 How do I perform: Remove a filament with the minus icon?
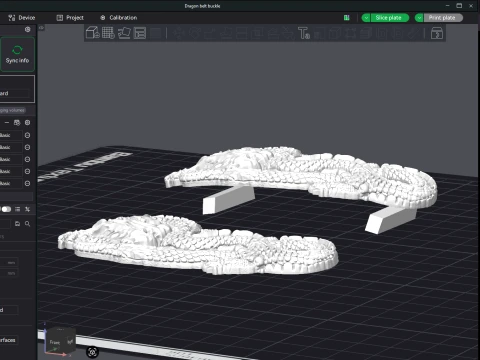tap(7, 123)
